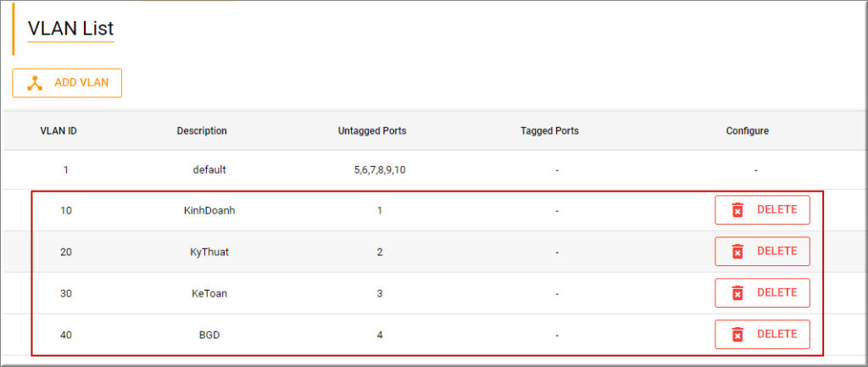
Task: Delete the KyThuat VLAN via DELETE label
Action: click(776, 251)
